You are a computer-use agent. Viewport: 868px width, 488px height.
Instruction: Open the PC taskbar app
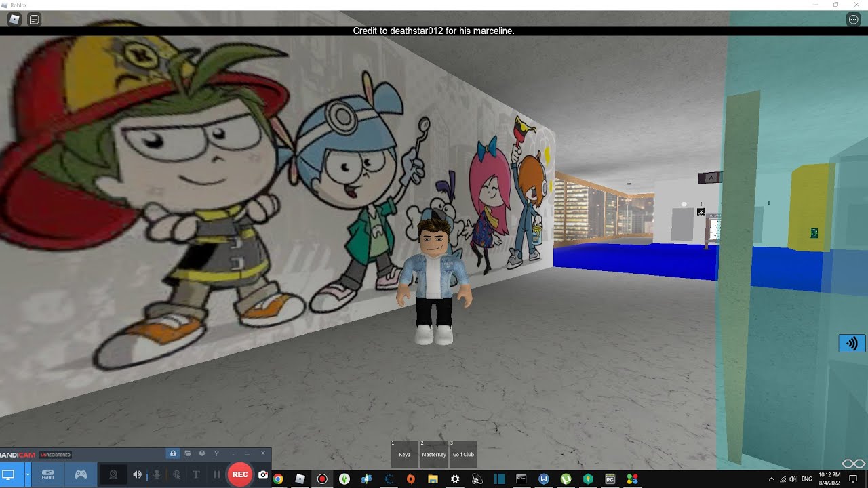pos(610,479)
